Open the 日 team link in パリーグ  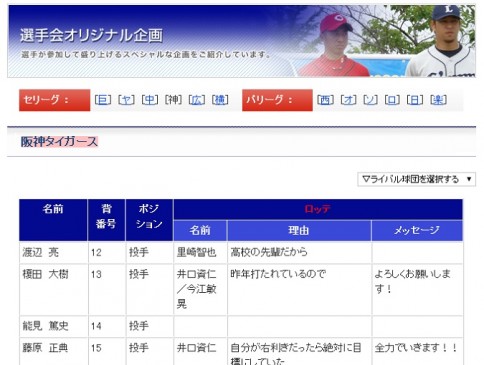coord(415,100)
